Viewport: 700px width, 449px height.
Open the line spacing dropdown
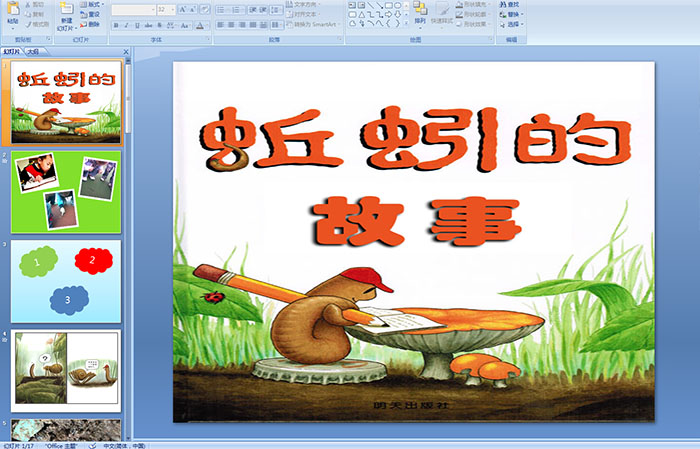click(x=276, y=10)
